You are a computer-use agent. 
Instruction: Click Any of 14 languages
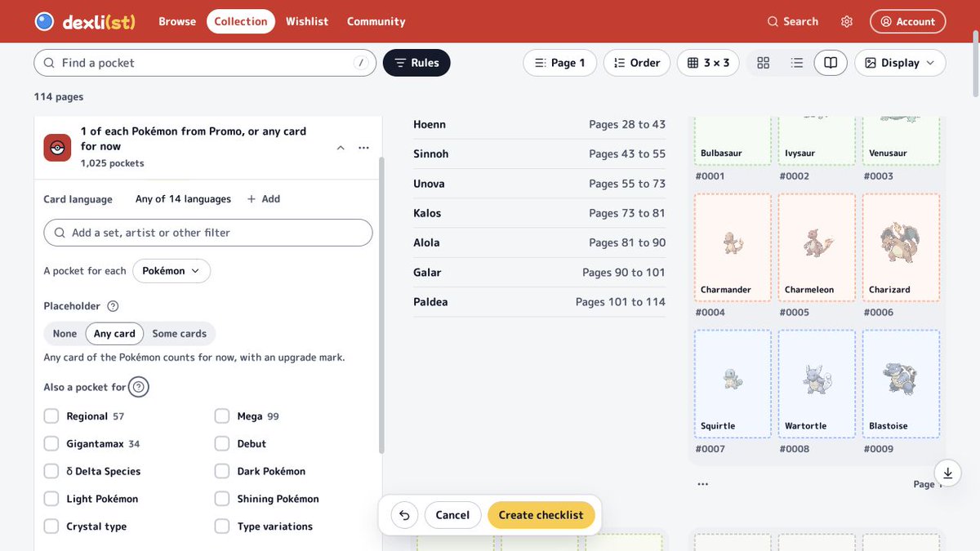coord(183,199)
